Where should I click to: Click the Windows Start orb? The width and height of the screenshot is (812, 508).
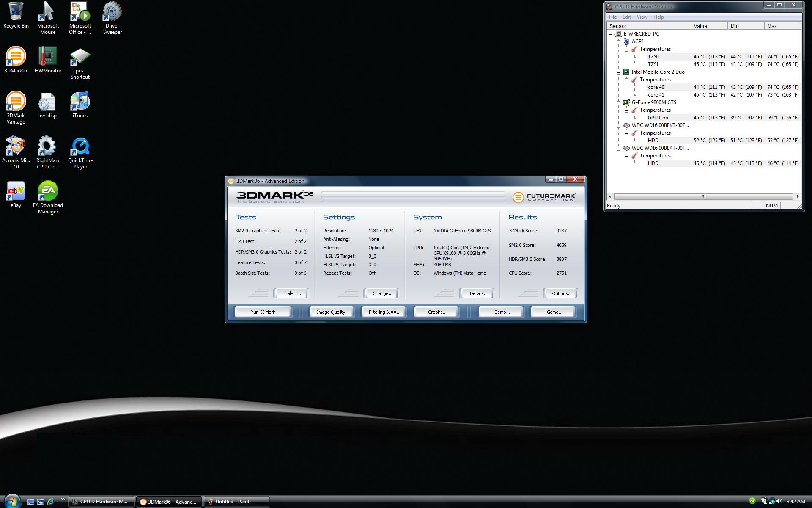12,501
